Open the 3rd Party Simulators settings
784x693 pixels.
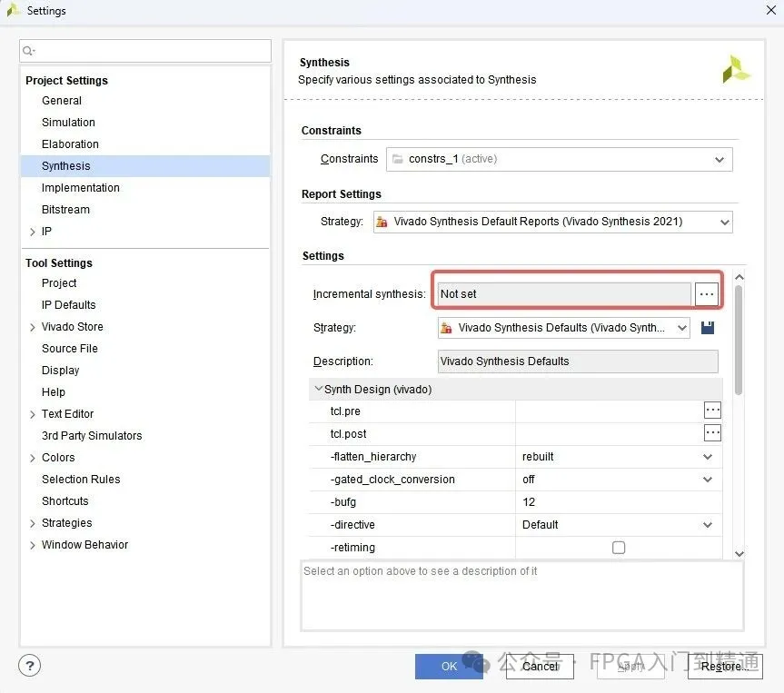click(x=92, y=436)
